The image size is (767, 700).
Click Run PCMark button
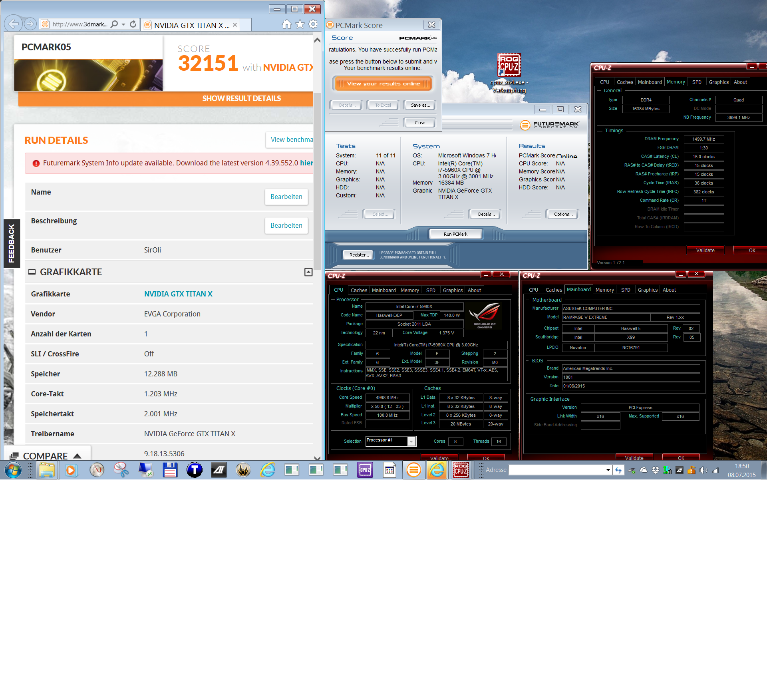click(x=455, y=234)
